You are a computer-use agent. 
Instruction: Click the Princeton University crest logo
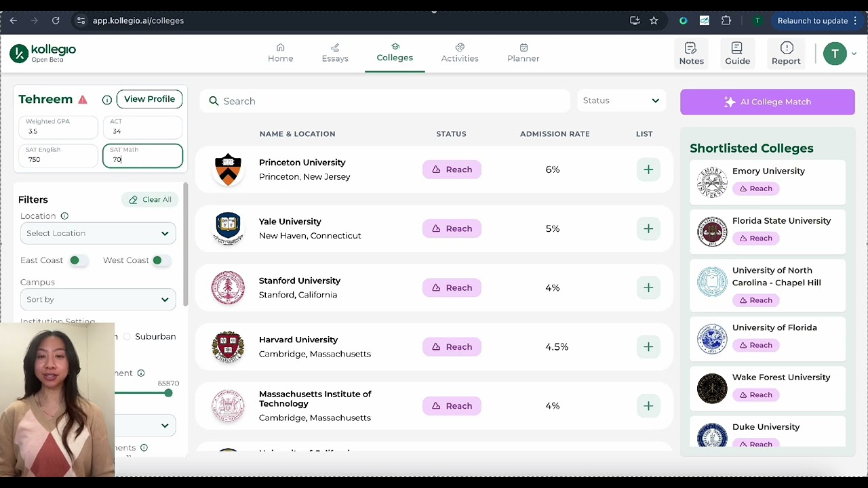click(228, 169)
